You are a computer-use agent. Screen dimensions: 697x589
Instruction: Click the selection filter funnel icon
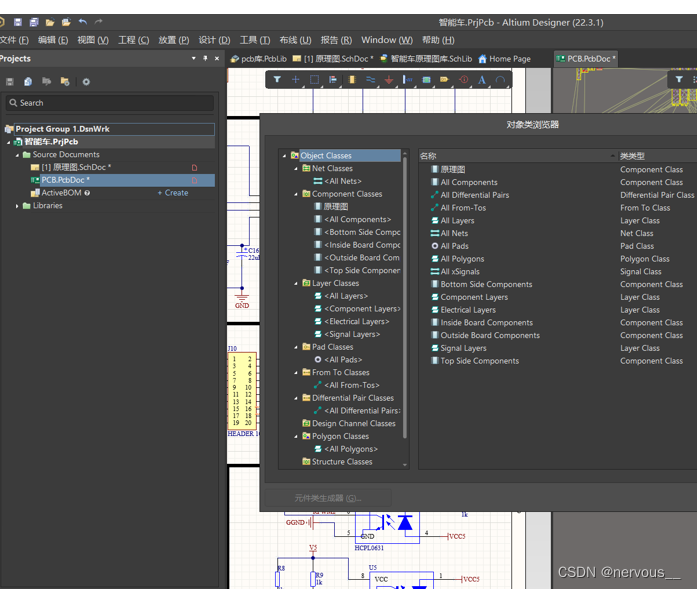(277, 80)
